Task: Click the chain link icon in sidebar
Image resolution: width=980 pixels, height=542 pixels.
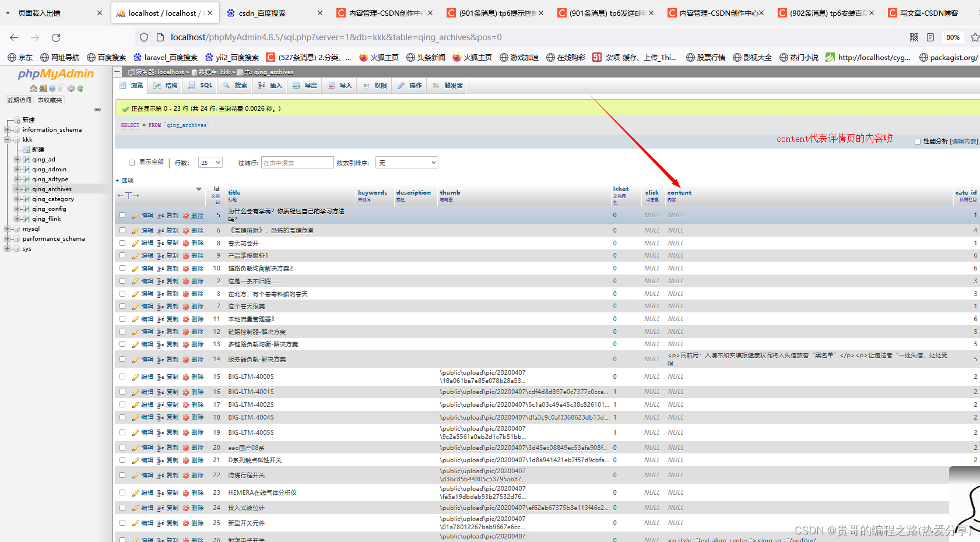Action: (97, 110)
